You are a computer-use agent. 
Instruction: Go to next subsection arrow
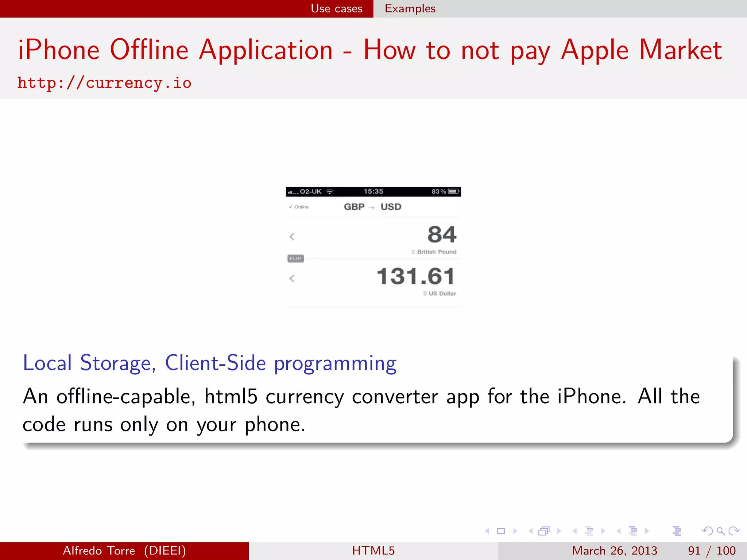pyautogui.click(x=603, y=531)
